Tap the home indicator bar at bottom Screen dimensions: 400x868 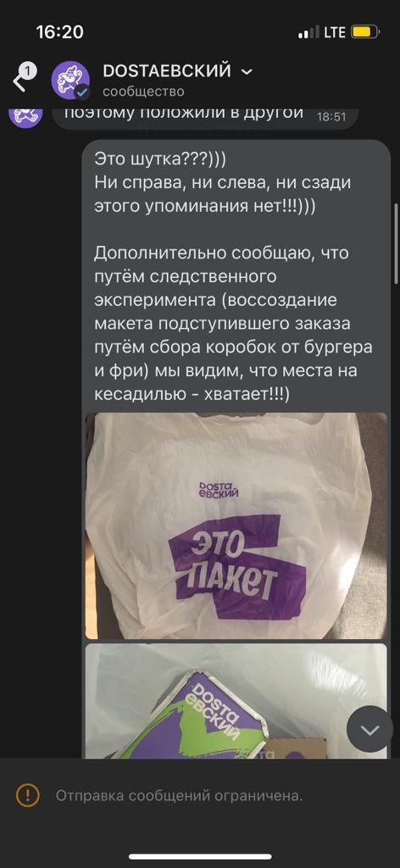pos(200,856)
